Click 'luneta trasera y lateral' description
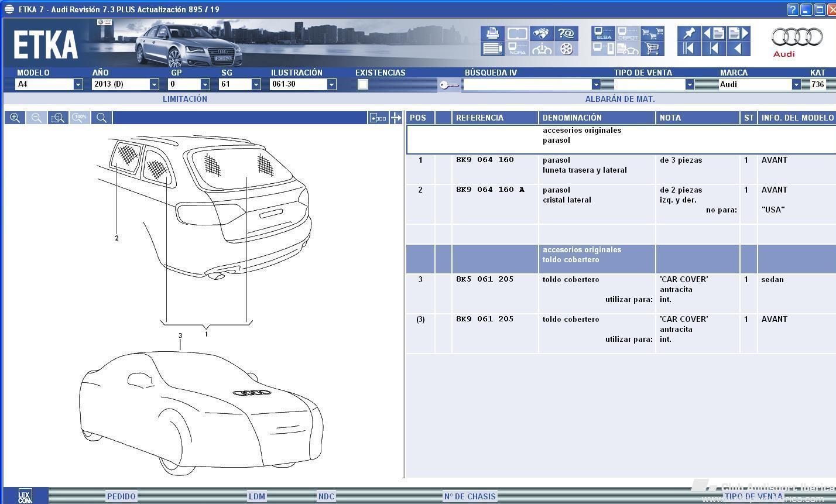Screen dimensions: 836x504 585,170
